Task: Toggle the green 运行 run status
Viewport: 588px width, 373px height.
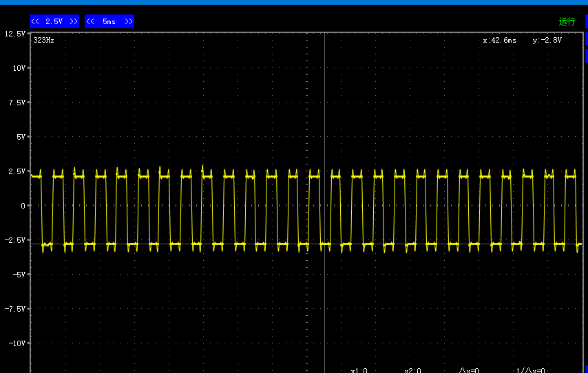Action: pyautogui.click(x=567, y=21)
